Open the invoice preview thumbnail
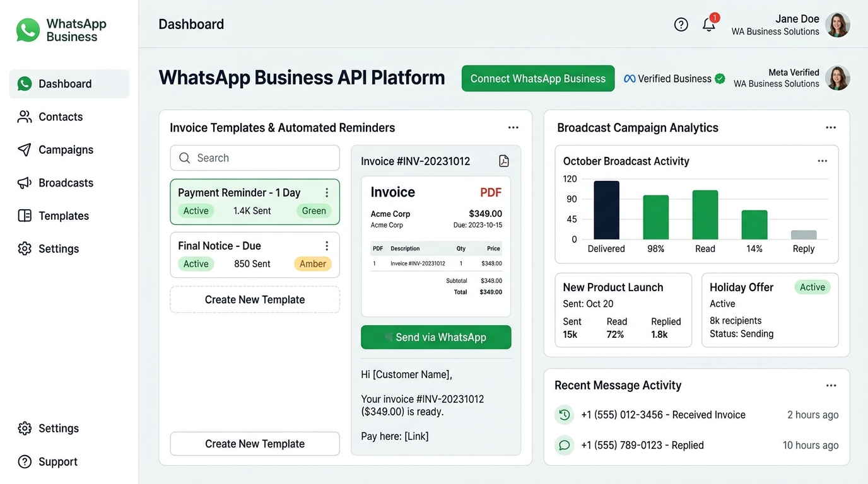868x484 pixels. (436, 246)
